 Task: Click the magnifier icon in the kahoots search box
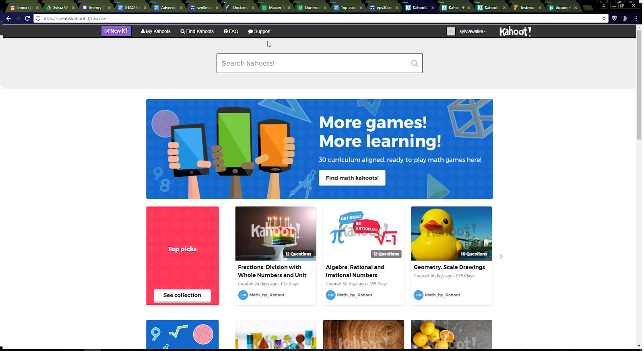pos(415,63)
